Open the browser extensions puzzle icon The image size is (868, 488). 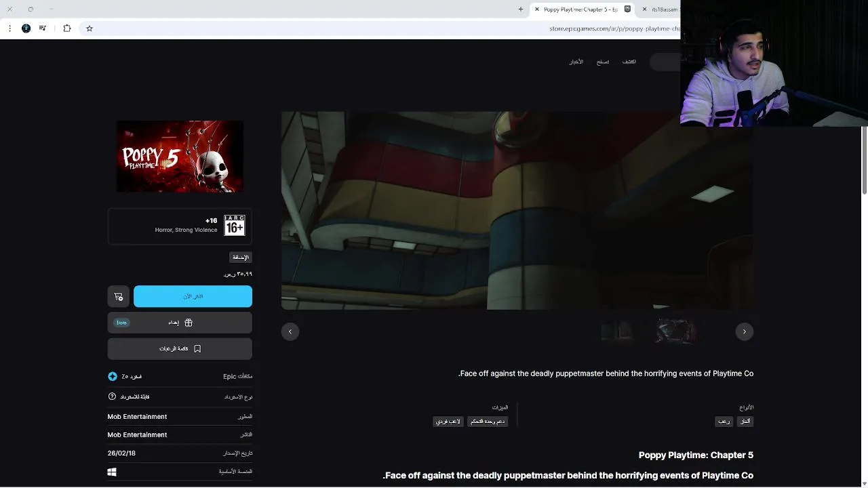tap(66, 28)
